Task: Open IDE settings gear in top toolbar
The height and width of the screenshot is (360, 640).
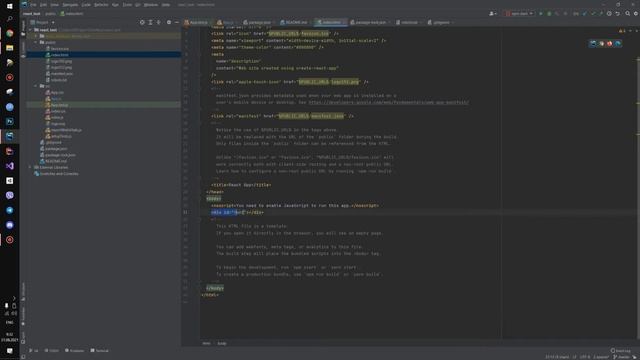Action: [x=636, y=13]
